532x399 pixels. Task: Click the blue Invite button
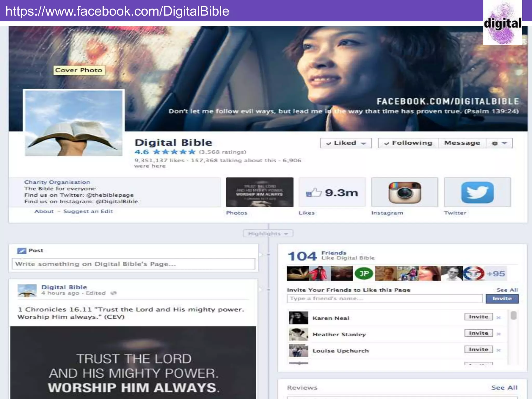click(502, 298)
